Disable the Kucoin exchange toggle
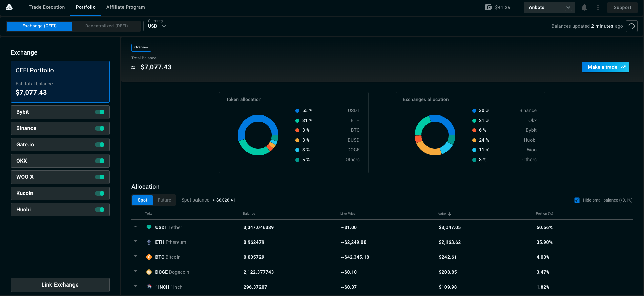 (x=100, y=193)
